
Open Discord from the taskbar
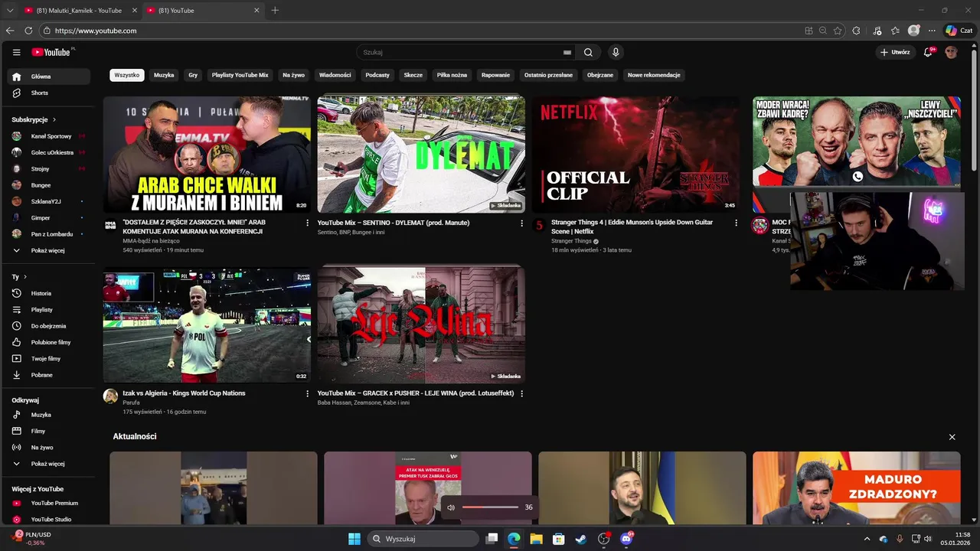click(626, 539)
